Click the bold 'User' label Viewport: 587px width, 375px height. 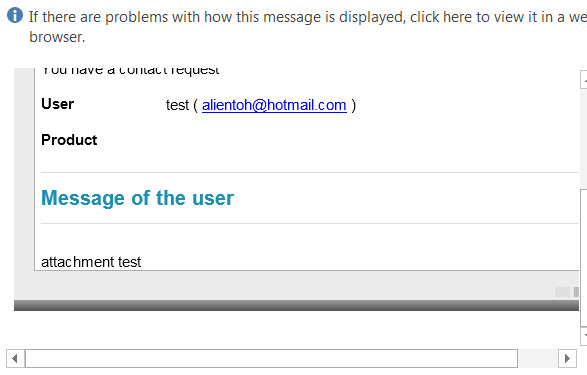tap(58, 104)
